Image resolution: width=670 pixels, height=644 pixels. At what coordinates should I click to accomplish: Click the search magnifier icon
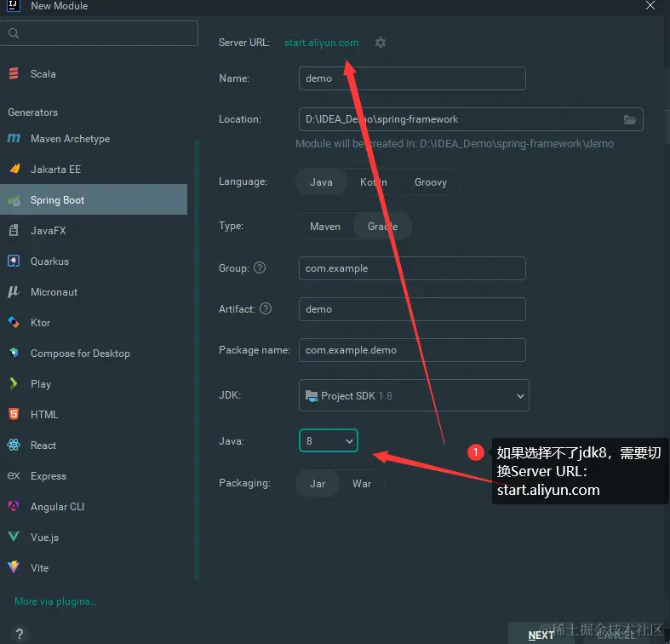point(14,33)
